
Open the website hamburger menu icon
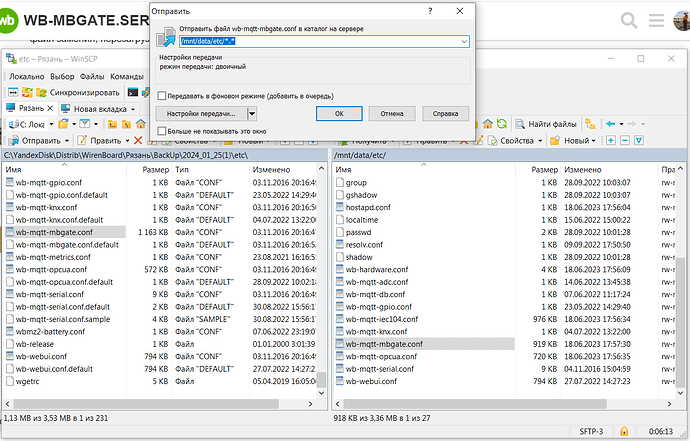pyautogui.click(x=656, y=20)
